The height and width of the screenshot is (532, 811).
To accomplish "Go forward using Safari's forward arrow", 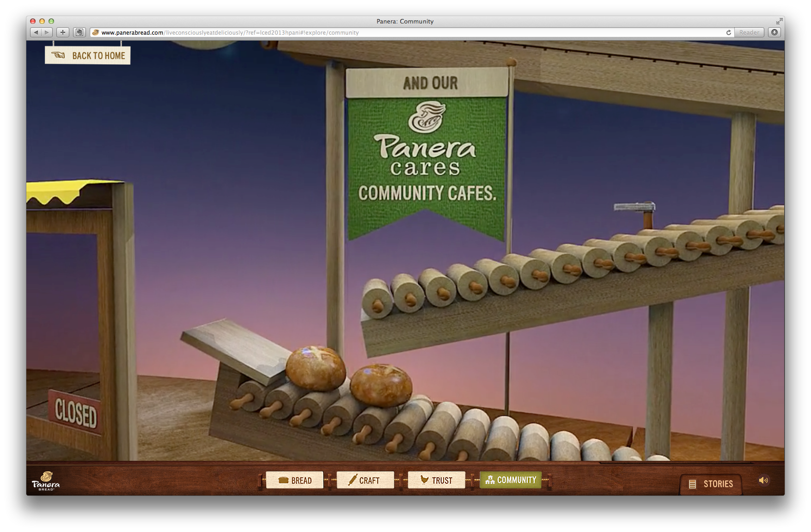I will tap(47, 32).
